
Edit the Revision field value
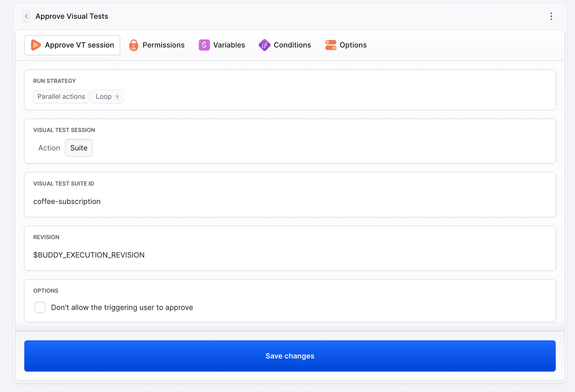point(290,255)
